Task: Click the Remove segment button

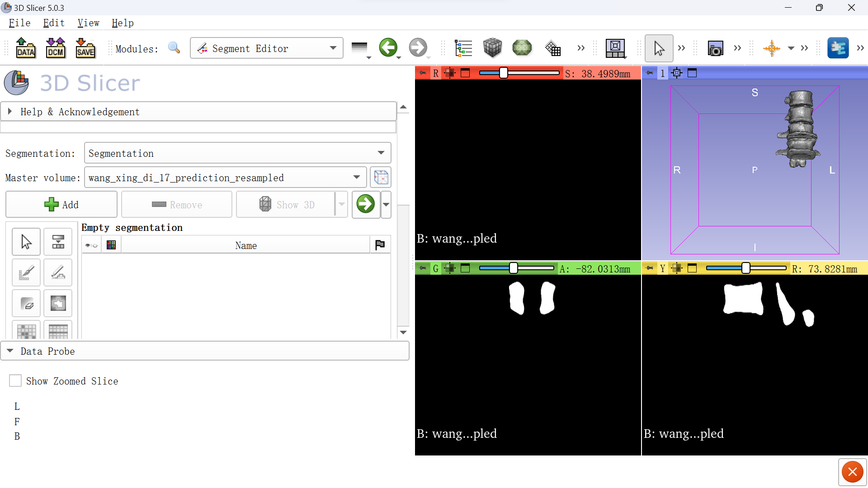Action: tap(177, 204)
